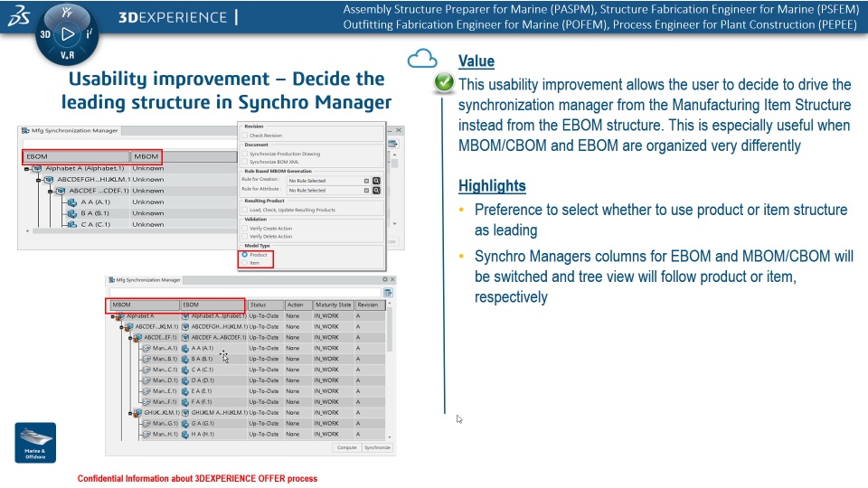Screen dimensions: 868x488
Task: Collapse ABCDEFGH..HIJKLM.1 node in upper tree
Action: click(x=38, y=180)
